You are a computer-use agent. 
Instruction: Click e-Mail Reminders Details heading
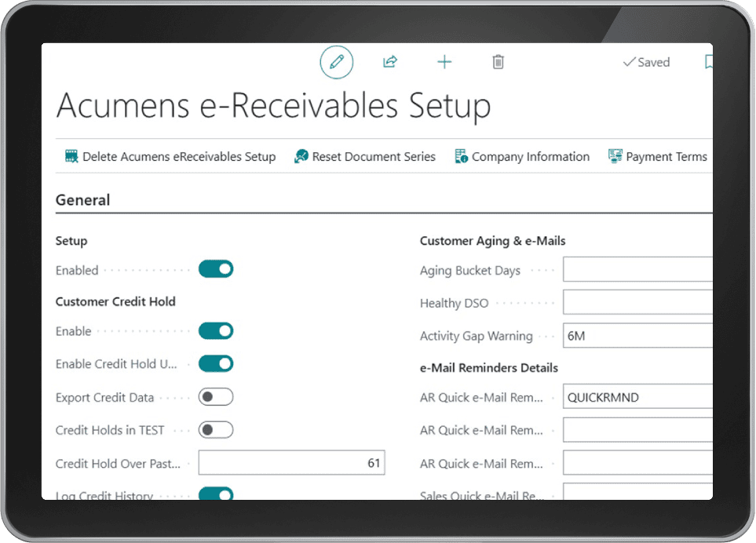[x=489, y=367]
